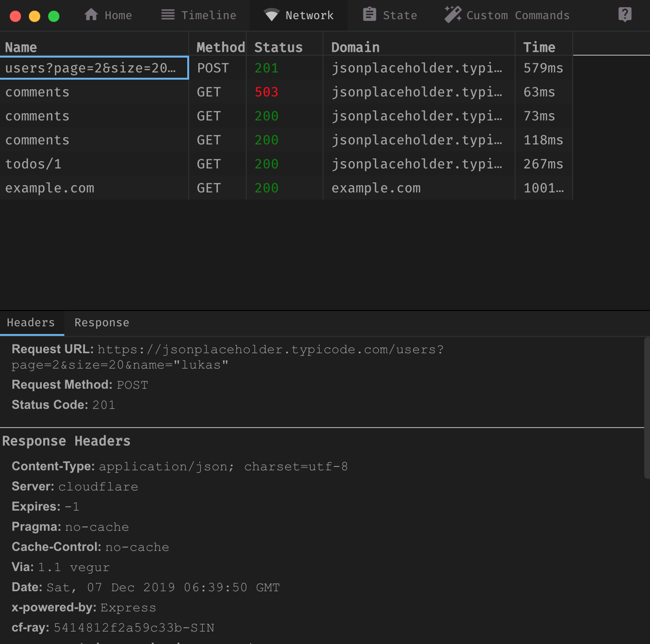Click the Content-Type header value

pyautogui.click(x=223, y=466)
